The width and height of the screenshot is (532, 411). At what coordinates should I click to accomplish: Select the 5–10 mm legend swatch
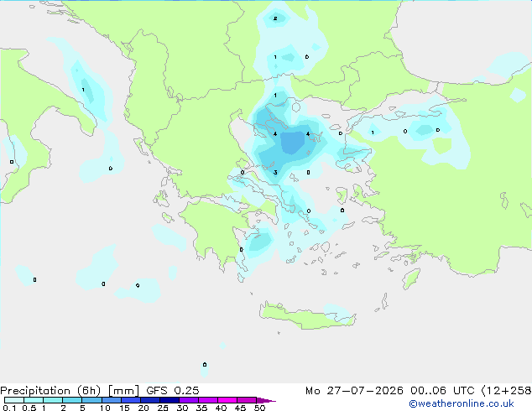91,400
